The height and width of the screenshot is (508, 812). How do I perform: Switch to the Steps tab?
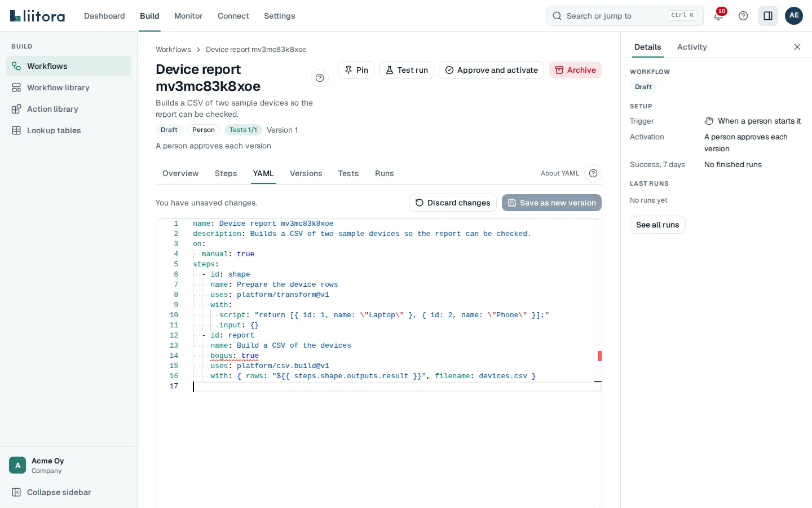click(226, 173)
